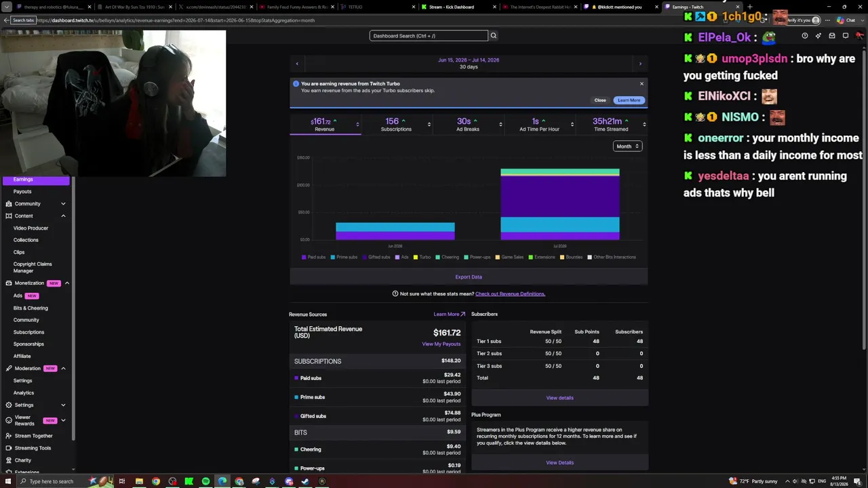Collapse the Moderation sidebar section chevron
868x488 pixels.
(63, 369)
